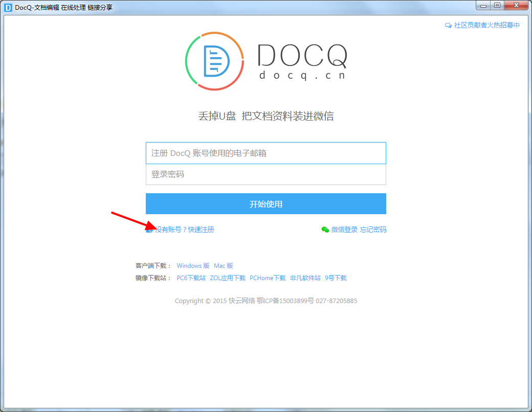This screenshot has width=532, height=412.
Task: Minimize the DocQ window
Action: tap(483, 6)
